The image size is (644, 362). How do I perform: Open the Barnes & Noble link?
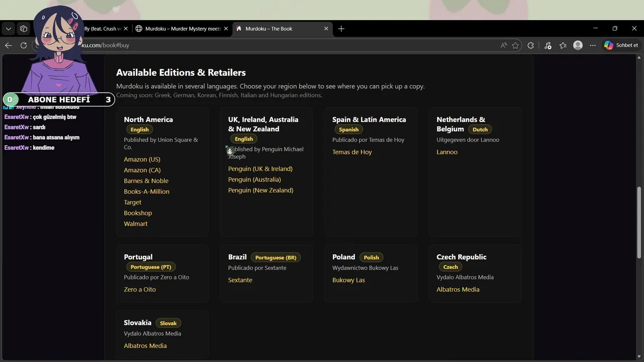[146, 181]
